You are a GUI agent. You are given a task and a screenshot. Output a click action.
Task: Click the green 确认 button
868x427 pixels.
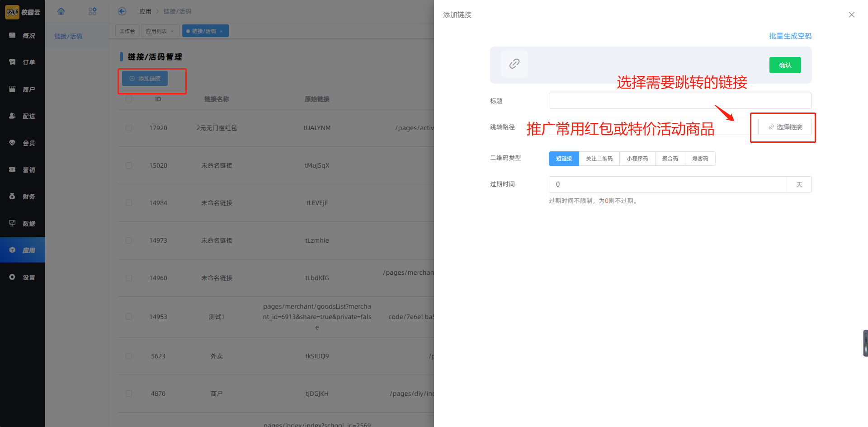tap(785, 65)
